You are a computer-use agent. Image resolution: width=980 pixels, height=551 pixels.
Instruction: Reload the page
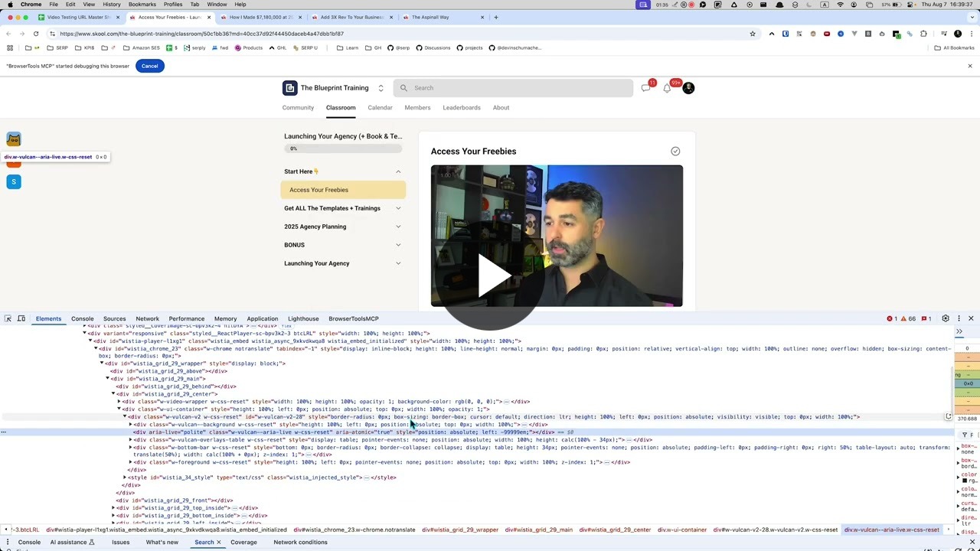point(35,34)
